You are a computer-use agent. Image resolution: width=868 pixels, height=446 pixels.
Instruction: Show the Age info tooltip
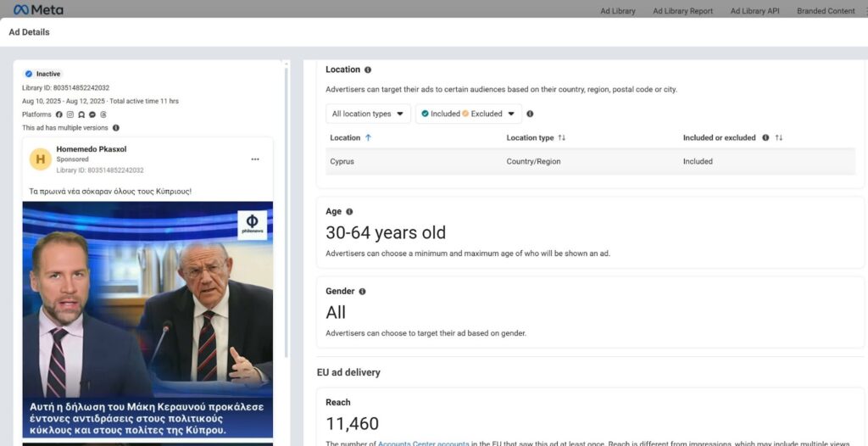click(x=349, y=212)
